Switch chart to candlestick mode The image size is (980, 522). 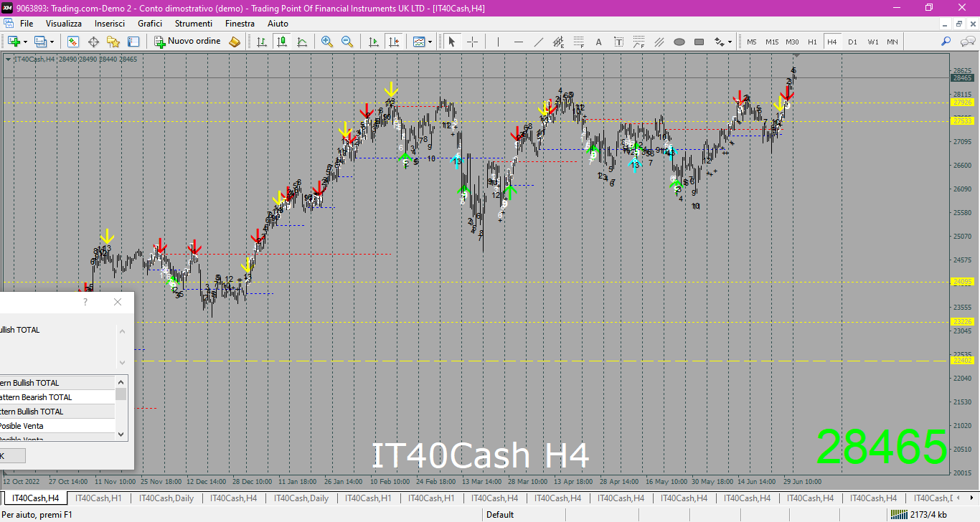tap(282, 42)
